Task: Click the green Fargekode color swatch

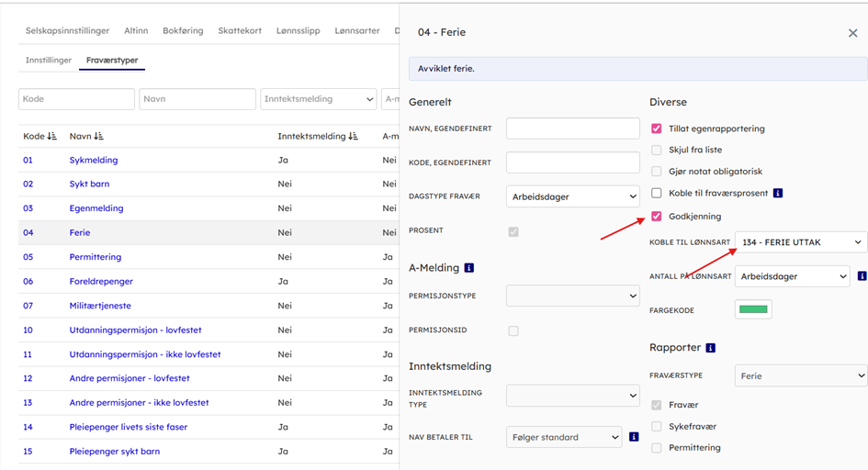Action: tap(753, 309)
